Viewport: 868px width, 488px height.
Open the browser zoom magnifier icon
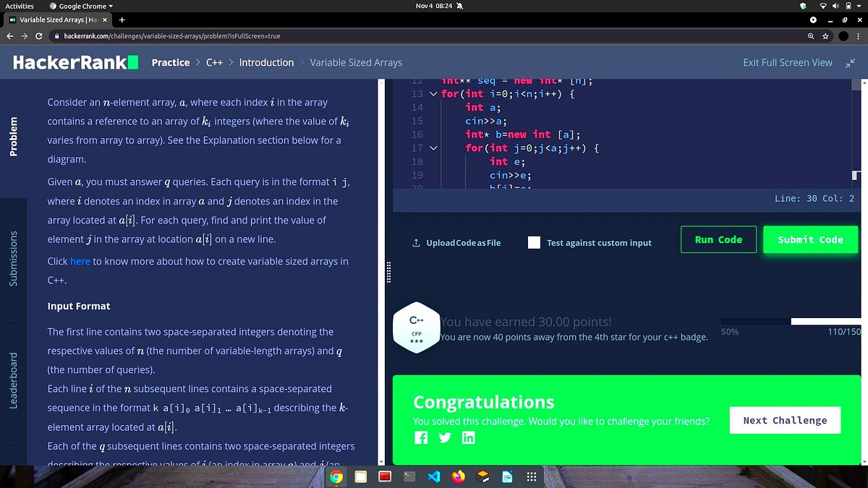(811, 35)
